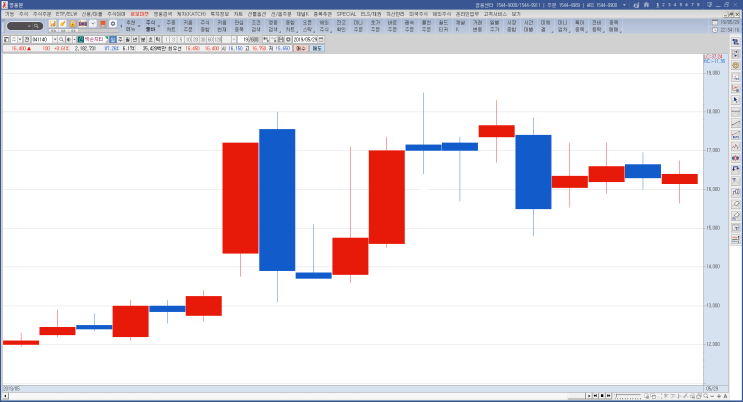743x402 pixels.
Task: Click the zoom magnifier at chart bottom right
Action: (x=706, y=396)
